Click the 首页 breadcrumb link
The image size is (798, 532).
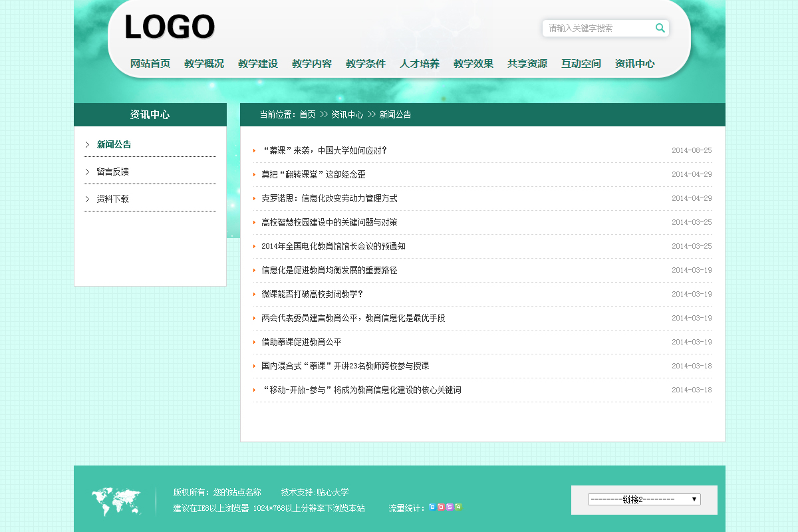[307, 114]
